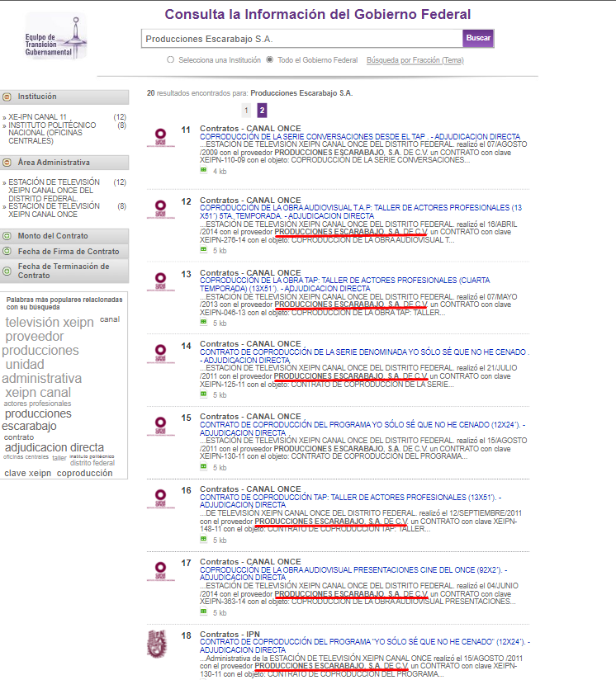Screen dimensions: 616x680
Task: Click 'producciones escarabajo' tag cloud phrase
Action: (x=37, y=420)
